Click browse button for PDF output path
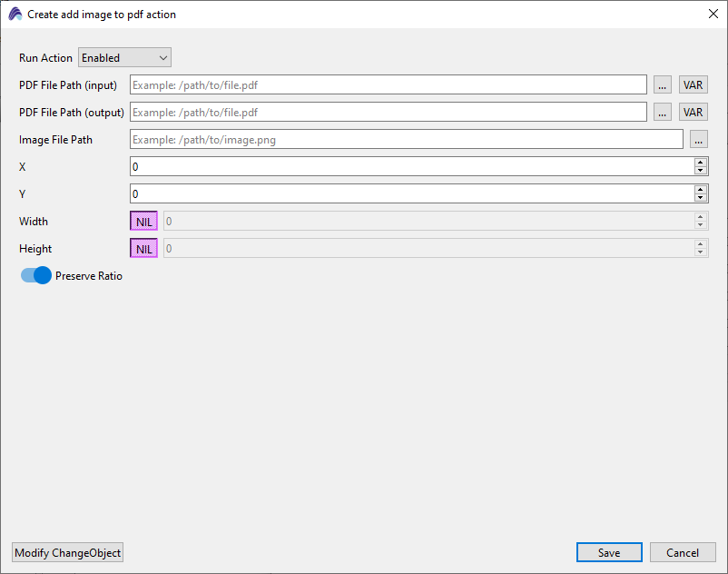This screenshot has width=728, height=574. tap(663, 113)
